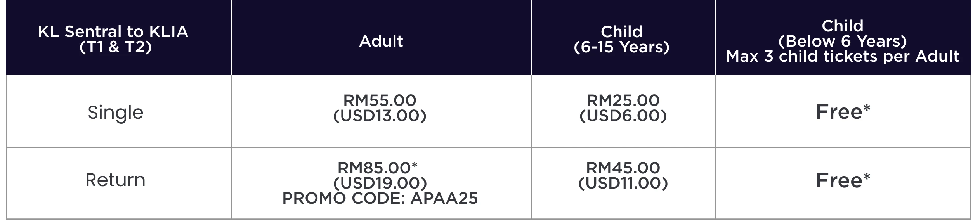Select the RM45.00 child return fare

623,168
